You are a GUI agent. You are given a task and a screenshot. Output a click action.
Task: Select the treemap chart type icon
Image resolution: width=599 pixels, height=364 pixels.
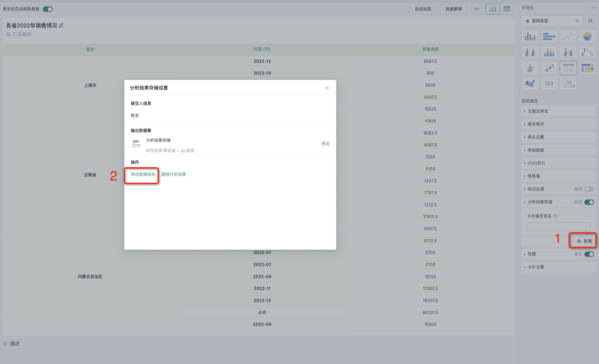587,68
